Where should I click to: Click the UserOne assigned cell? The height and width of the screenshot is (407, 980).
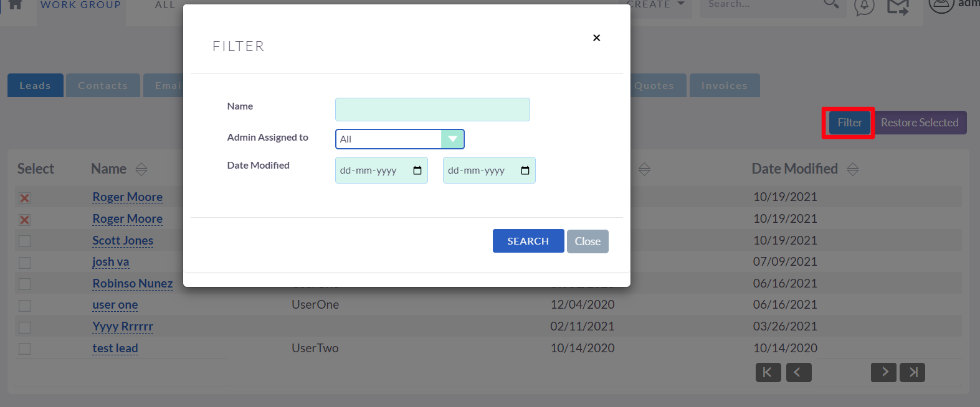coord(315,304)
